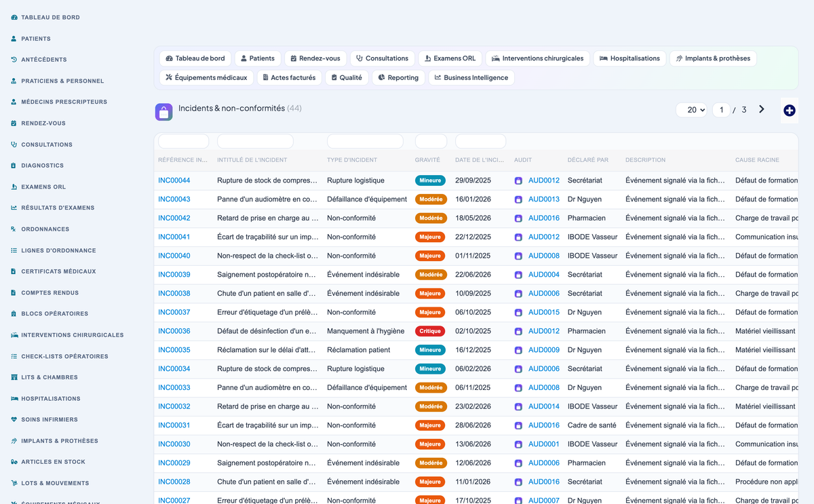Click the purple Incidents & non-conformités header icon
This screenshot has width=814, height=504.
[x=163, y=112]
